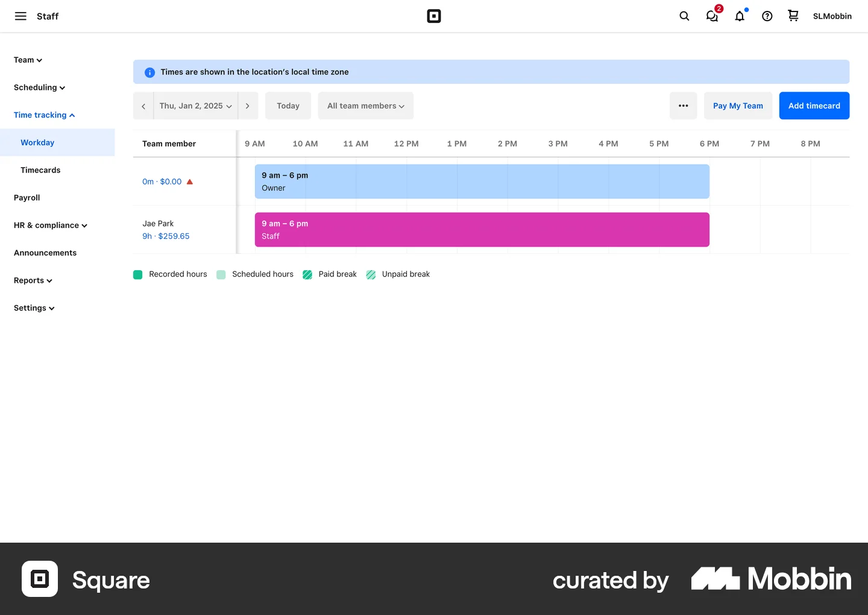The image size is (868, 615).
Task: Open the messages icon with badge 2
Action: (712, 16)
